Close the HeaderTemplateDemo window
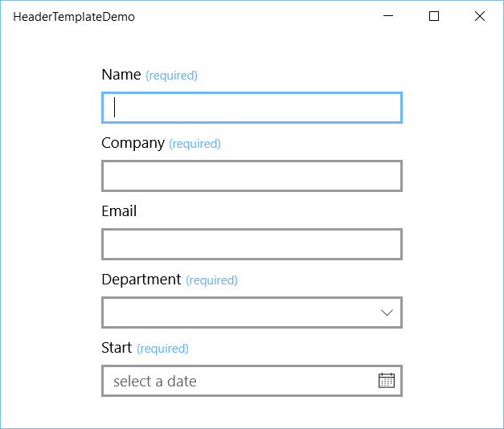This screenshot has width=504, height=429. coord(480,16)
